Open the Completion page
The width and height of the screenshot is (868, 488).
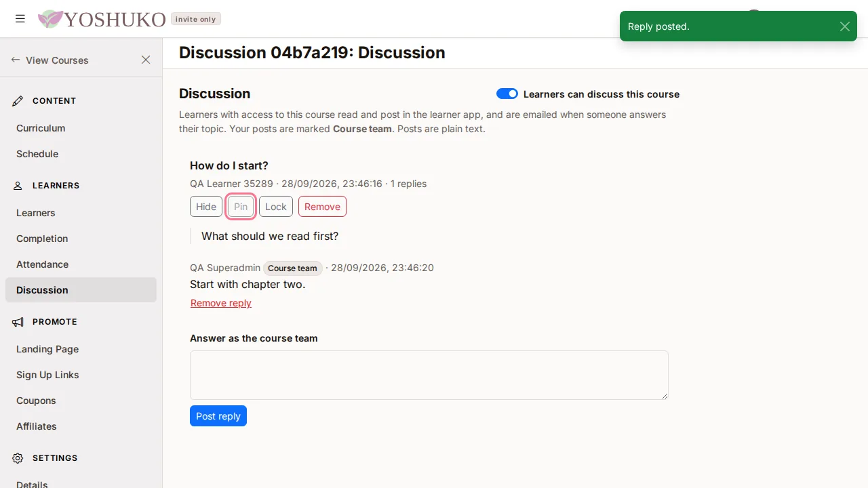pos(81,239)
